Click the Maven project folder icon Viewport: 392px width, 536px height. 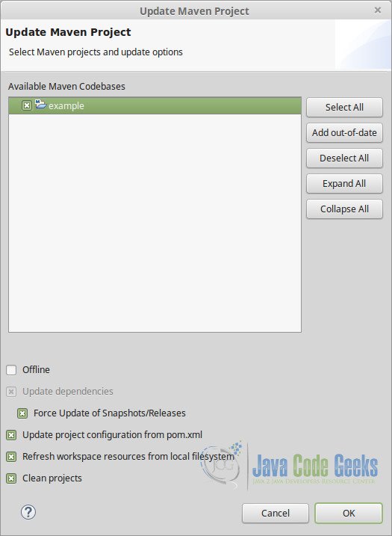pos(40,104)
